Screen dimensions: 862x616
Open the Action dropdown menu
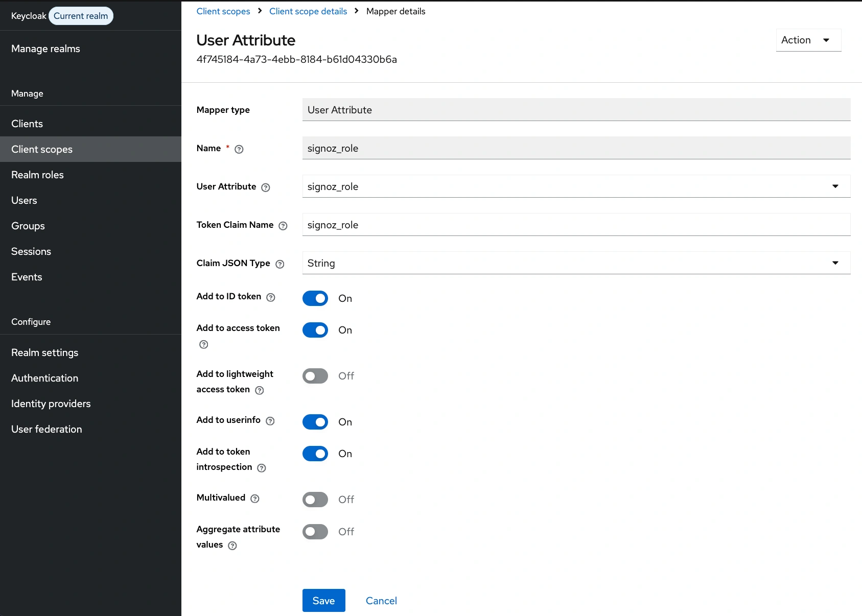point(808,40)
